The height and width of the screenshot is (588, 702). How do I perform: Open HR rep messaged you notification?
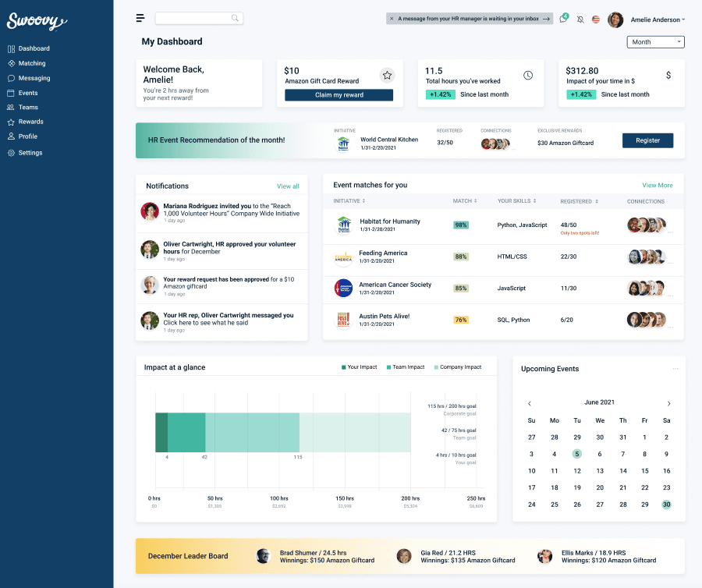(222, 322)
